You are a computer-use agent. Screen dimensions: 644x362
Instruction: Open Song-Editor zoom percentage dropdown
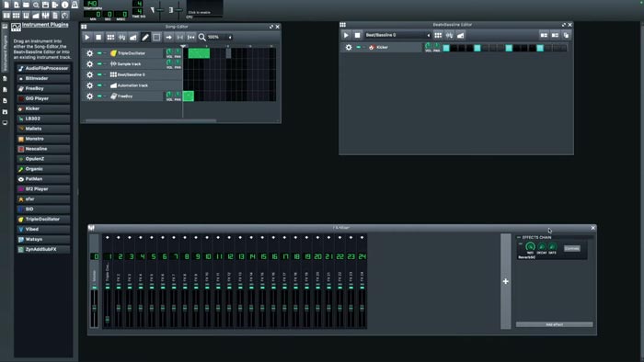[x=220, y=38]
